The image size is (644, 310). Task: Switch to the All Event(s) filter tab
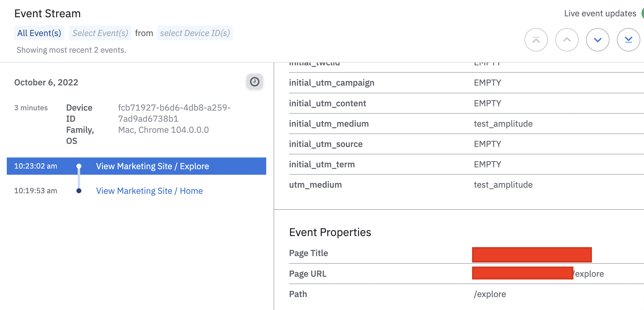pos(39,33)
